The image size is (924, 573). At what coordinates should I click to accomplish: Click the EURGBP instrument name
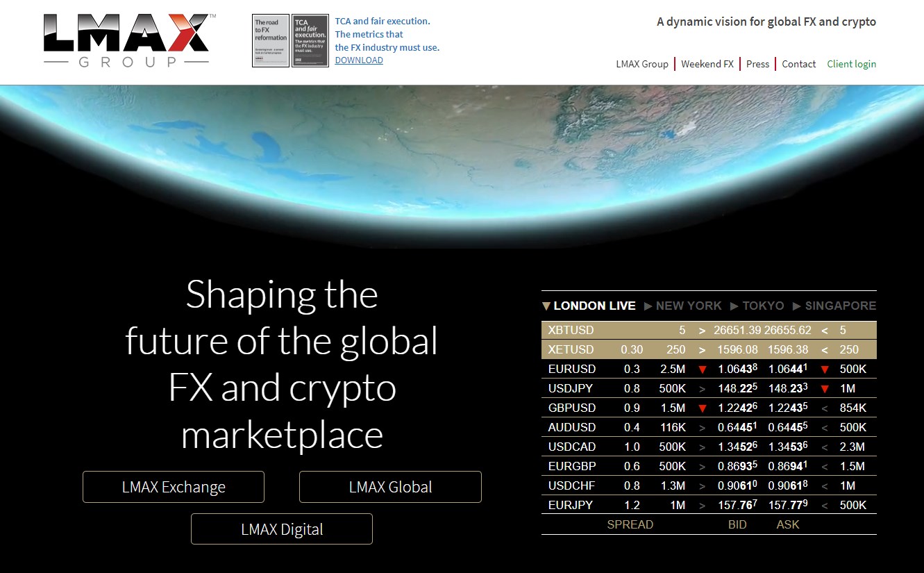(x=572, y=466)
